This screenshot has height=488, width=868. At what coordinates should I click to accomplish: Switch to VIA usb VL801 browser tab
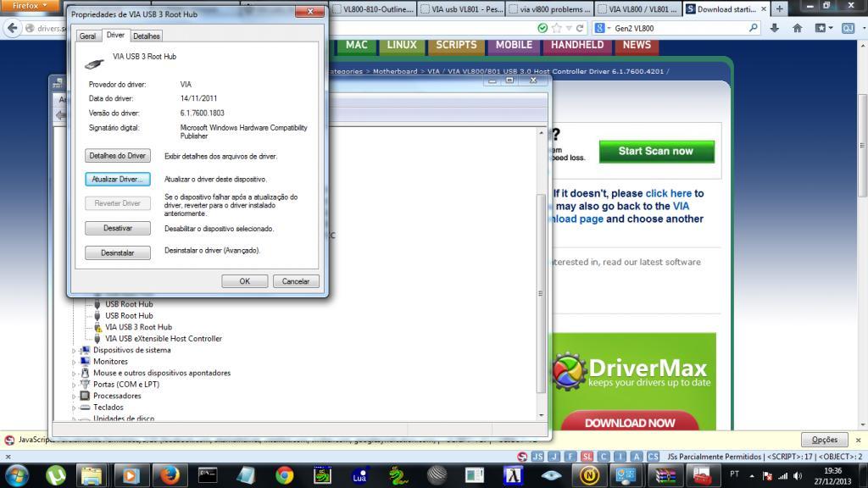[x=462, y=8]
